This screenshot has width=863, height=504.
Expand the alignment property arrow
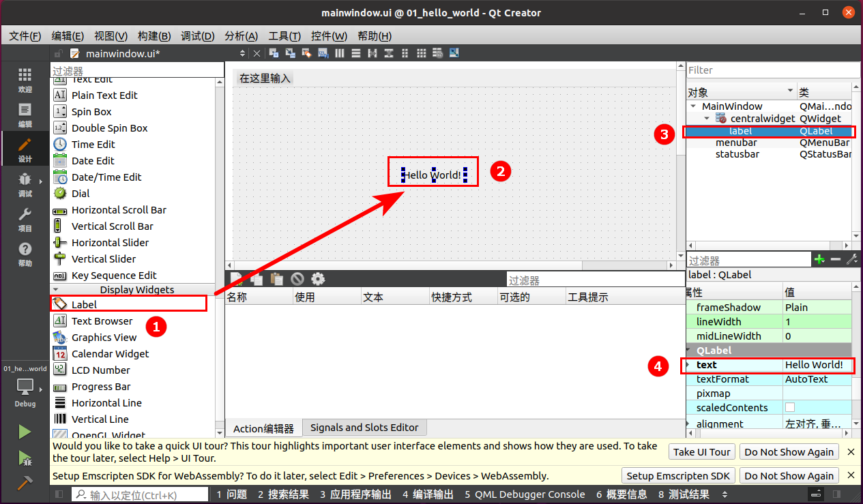[688, 424]
